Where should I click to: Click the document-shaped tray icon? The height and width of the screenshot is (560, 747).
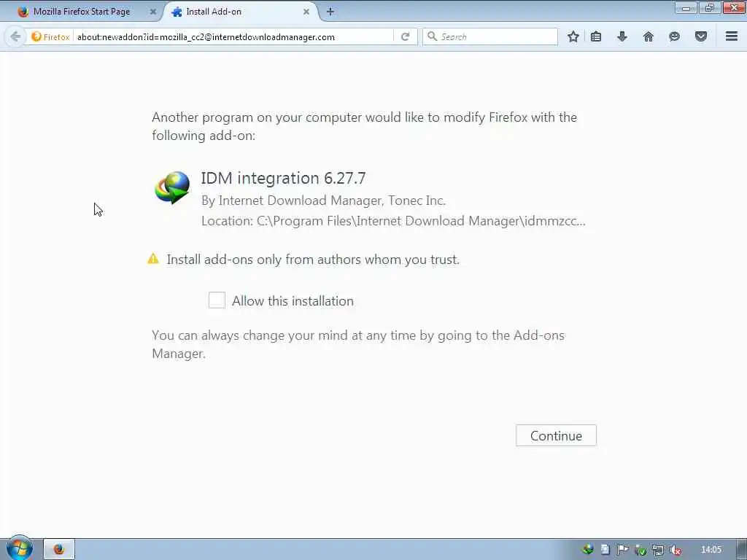tap(605, 550)
